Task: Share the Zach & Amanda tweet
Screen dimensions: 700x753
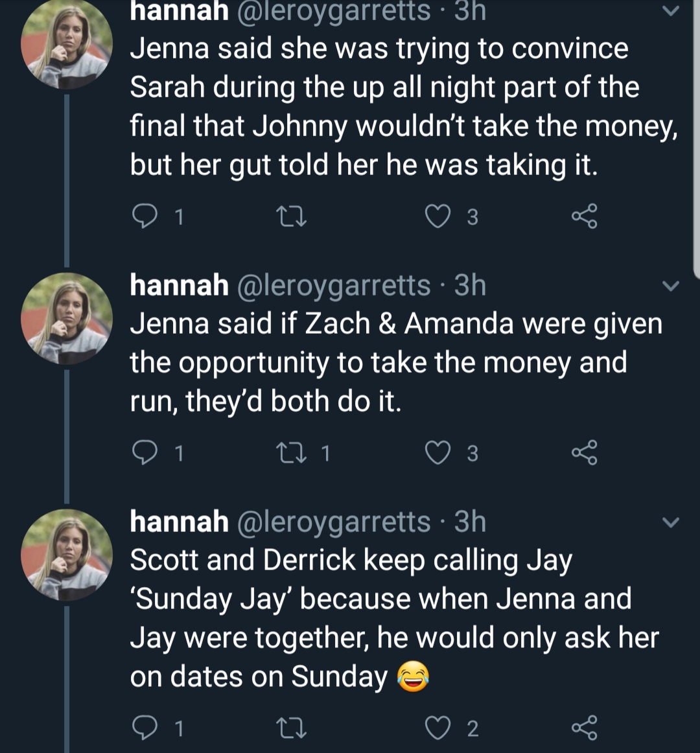Action: pyautogui.click(x=584, y=453)
